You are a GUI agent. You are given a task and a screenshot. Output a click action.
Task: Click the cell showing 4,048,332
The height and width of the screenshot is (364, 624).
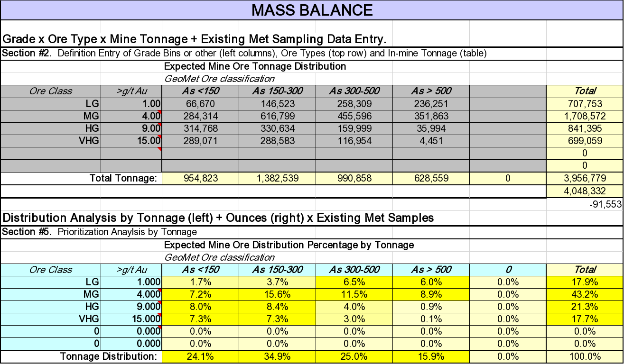pos(585,191)
